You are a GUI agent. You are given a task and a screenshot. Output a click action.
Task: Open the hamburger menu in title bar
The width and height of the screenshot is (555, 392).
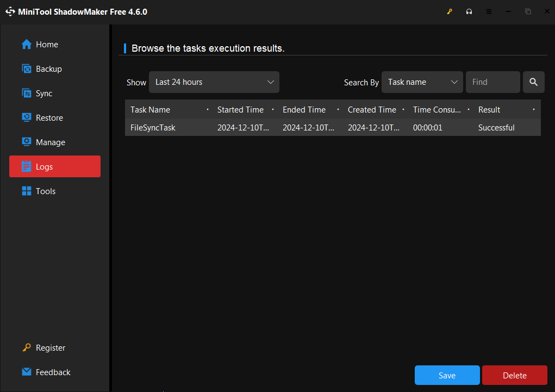tap(489, 11)
